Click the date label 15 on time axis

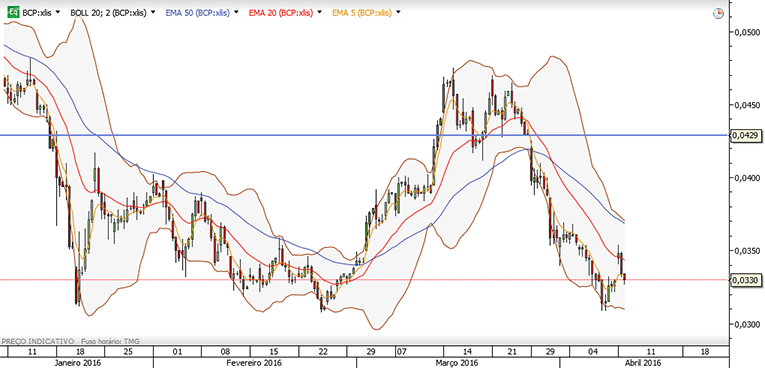pyautogui.click(x=274, y=351)
